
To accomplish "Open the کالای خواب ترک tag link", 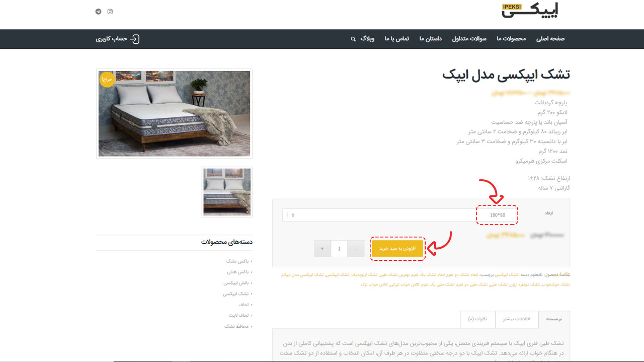I will coord(375,284).
